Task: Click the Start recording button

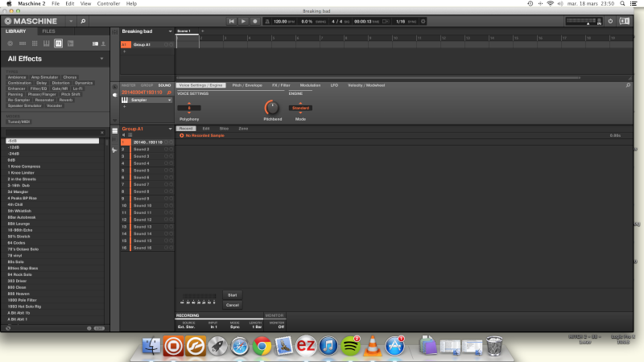Action: tap(233, 295)
